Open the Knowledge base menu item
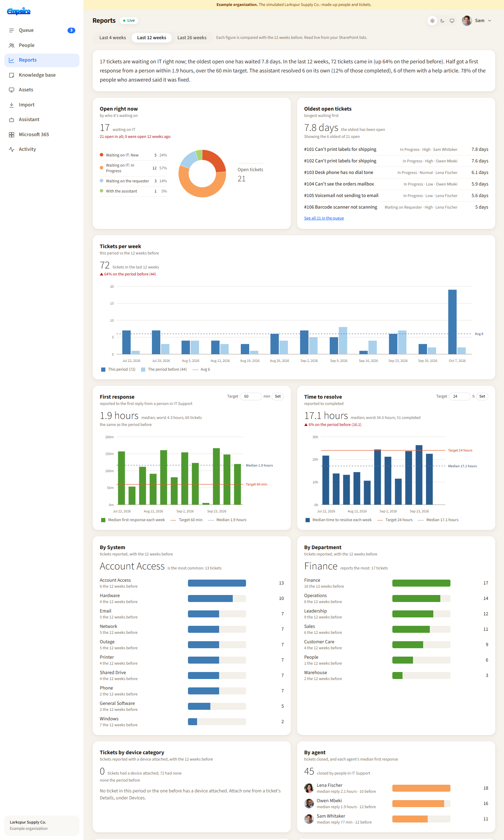 pyautogui.click(x=42, y=75)
